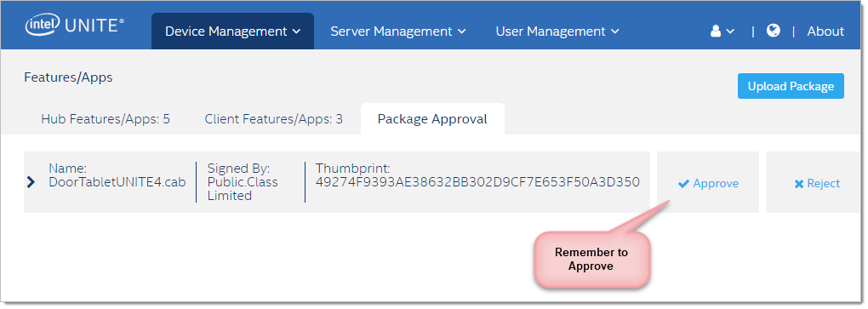This screenshot has height=309, width=868.
Task: Switch to Client Features/Apps tab
Action: tap(273, 119)
